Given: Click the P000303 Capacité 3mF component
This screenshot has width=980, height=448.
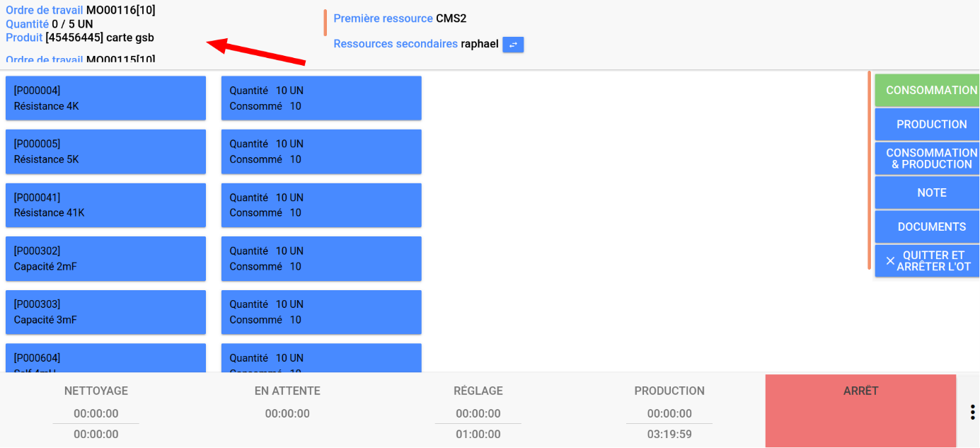Looking at the screenshot, I should click(105, 312).
